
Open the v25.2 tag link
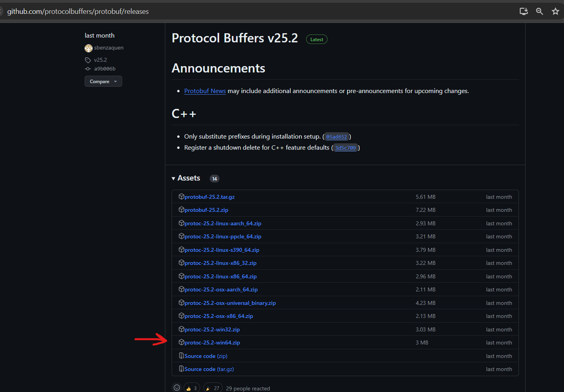click(x=100, y=60)
